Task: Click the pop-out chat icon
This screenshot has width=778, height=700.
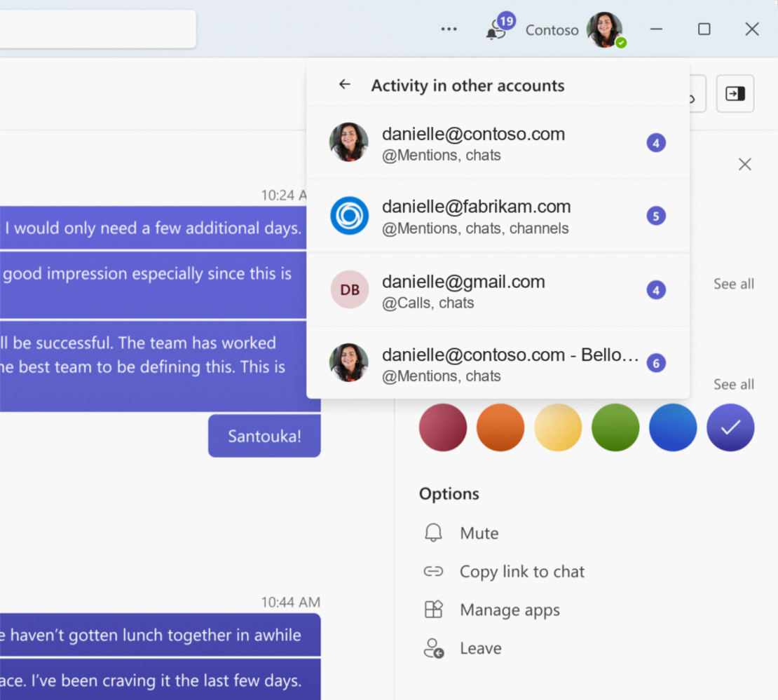Action: point(735,93)
